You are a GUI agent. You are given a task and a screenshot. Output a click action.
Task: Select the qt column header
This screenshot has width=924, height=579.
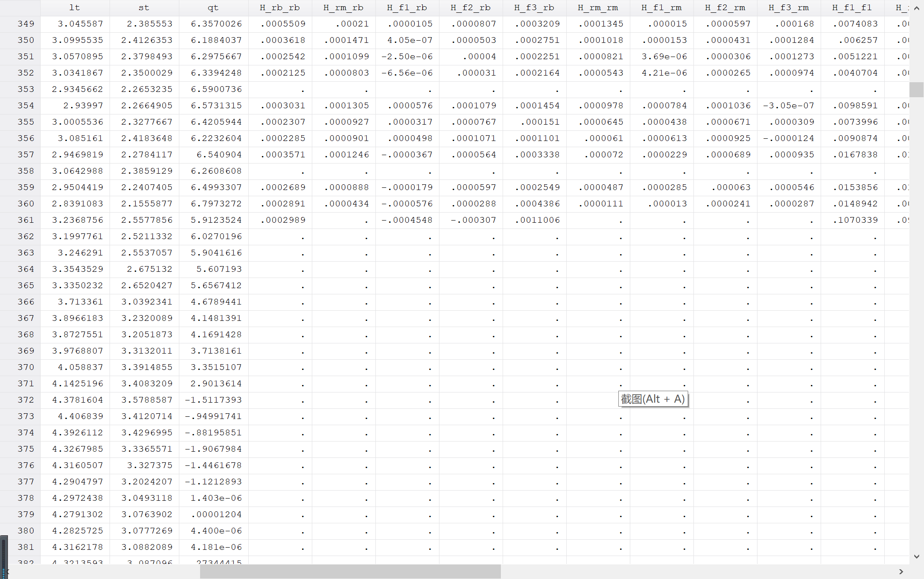coord(213,8)
